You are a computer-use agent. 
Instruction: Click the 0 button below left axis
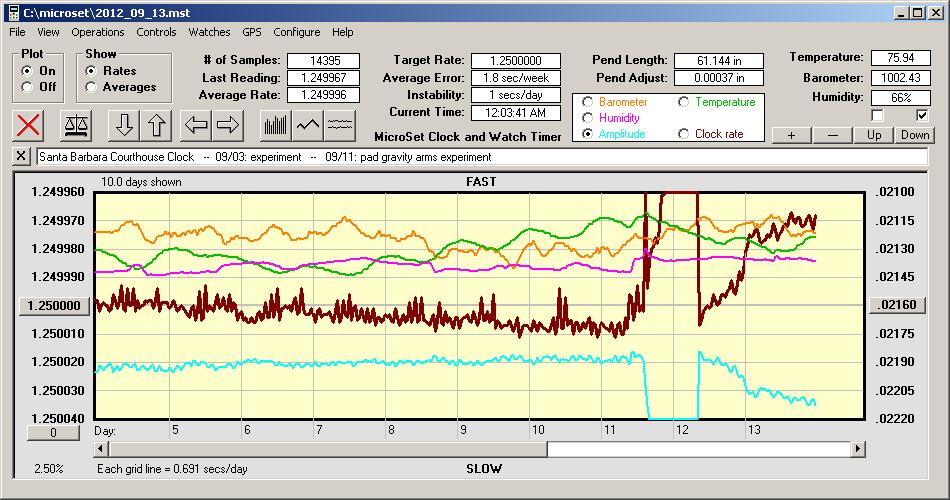click(53, 433)
